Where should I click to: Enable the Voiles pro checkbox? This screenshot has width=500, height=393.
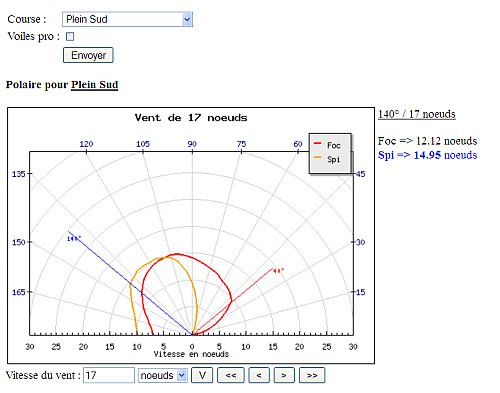click(70, 36)
